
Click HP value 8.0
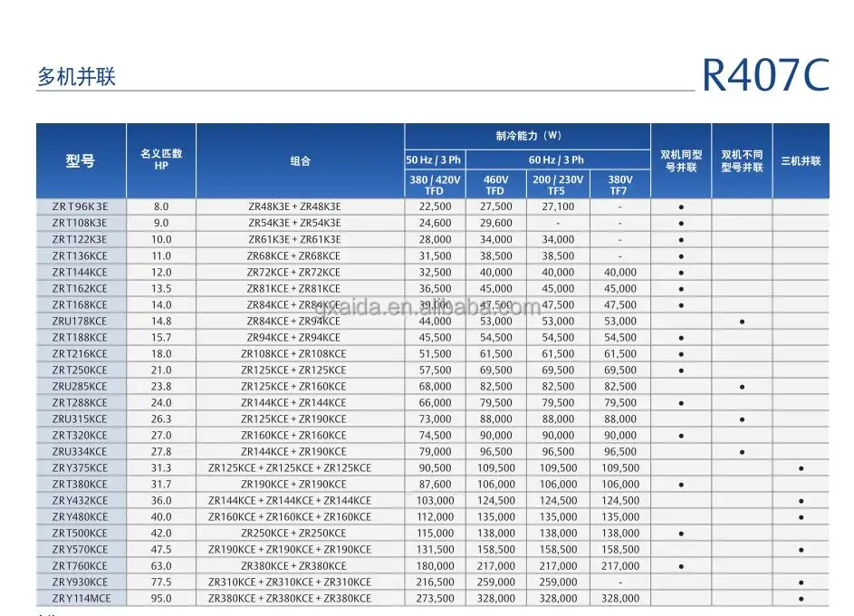click(161, 207)
